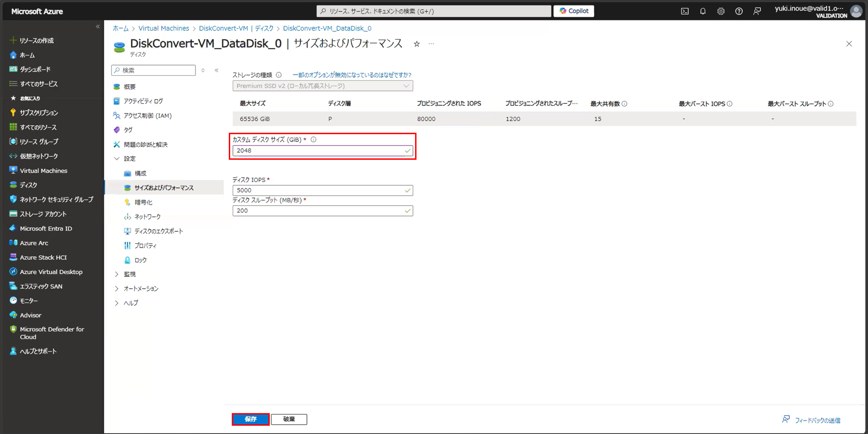
Task: Favorite this disk with the star icon
Action: [x=417, y=44]
